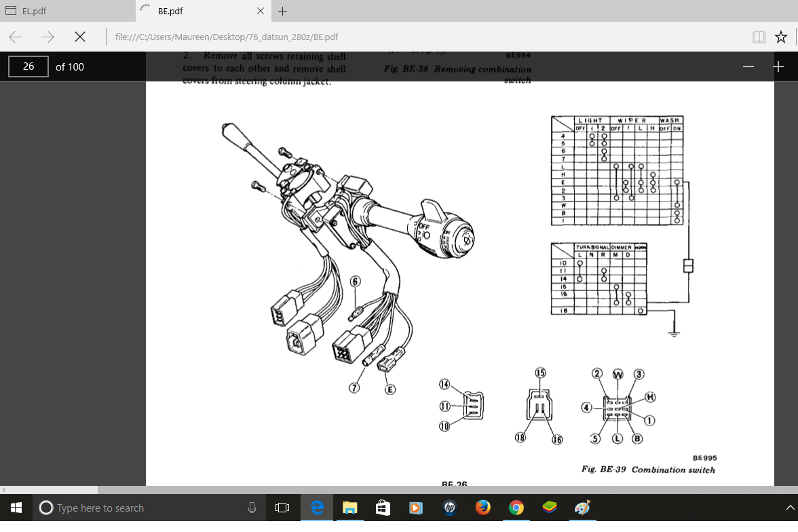Click the circled 14 terminal label
798x532 pixels.
pos(444,384)
